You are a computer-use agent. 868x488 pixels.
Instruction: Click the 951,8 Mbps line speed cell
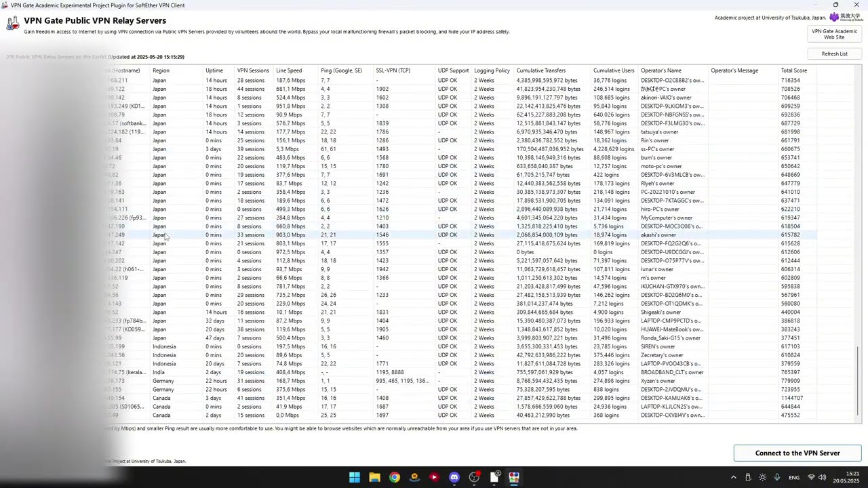point(290,106)
